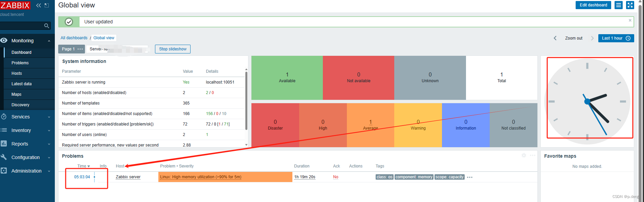Toggle kiosk fullscreen mode icon
Screen dimensions: 644x202
tap(630, 5)
